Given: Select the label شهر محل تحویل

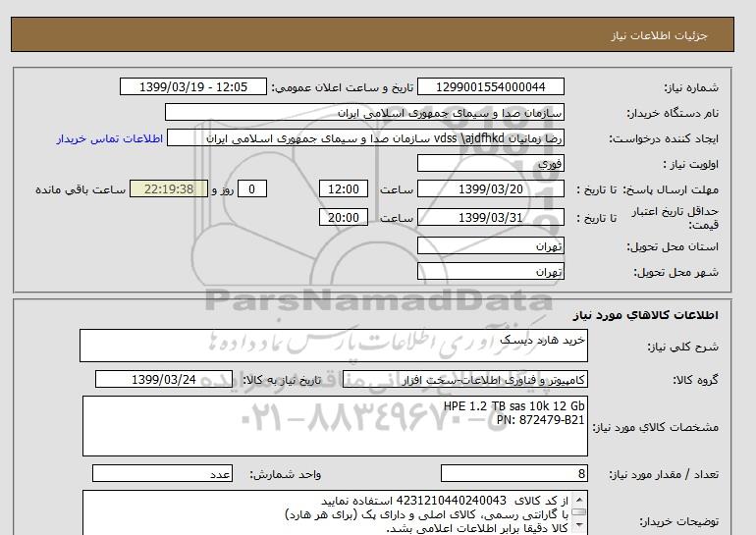Looking at the screenshot, I should tap(675, 272).
